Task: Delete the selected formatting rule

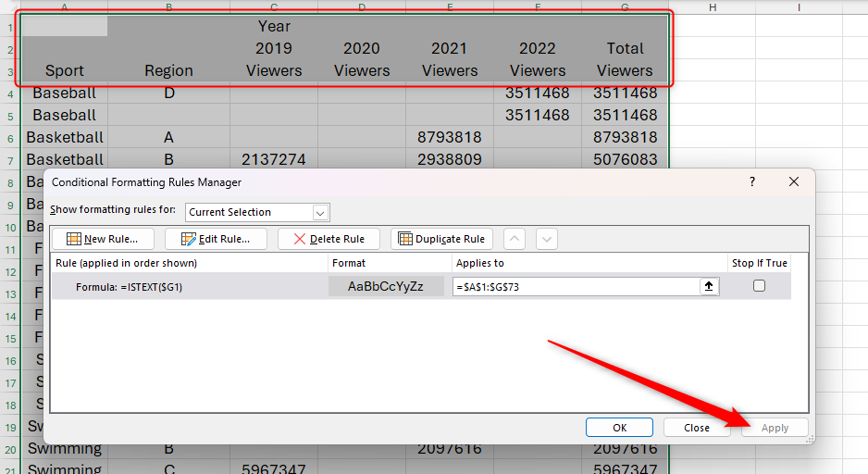Action: coord(329,239)
